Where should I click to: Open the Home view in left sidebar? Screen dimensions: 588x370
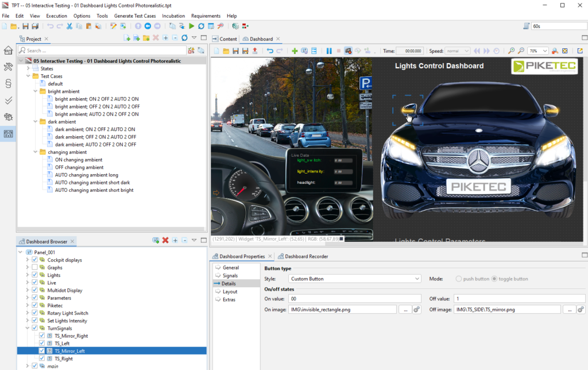(x=8, y=51)
